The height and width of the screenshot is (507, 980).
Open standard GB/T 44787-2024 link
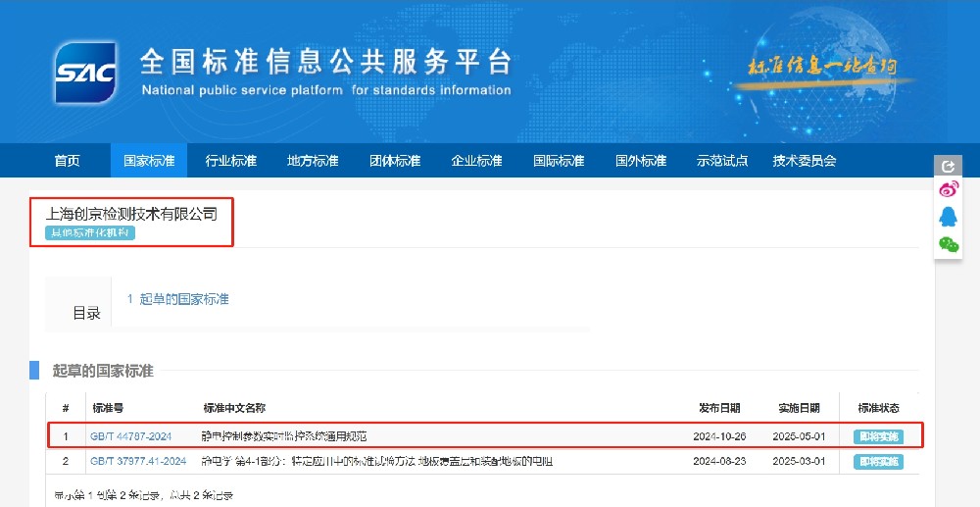pyautogui.click(x=130, y=436)
